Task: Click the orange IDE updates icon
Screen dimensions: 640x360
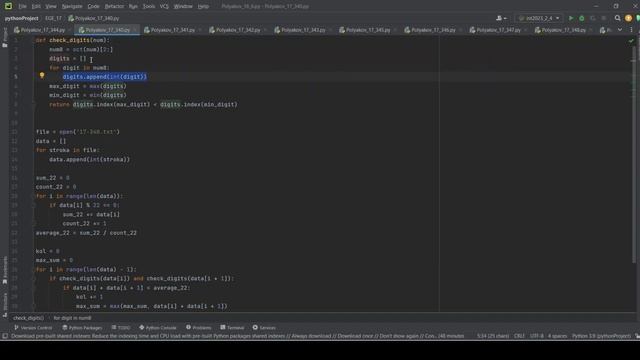Action: [628, 18]
